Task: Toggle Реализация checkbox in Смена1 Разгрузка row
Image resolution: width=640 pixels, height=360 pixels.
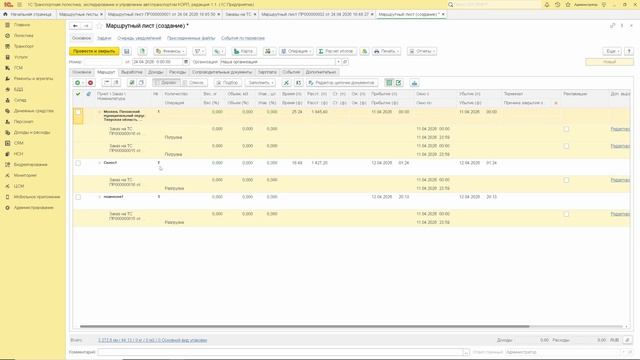Action: pyautogui.click(x=566, y=180)
